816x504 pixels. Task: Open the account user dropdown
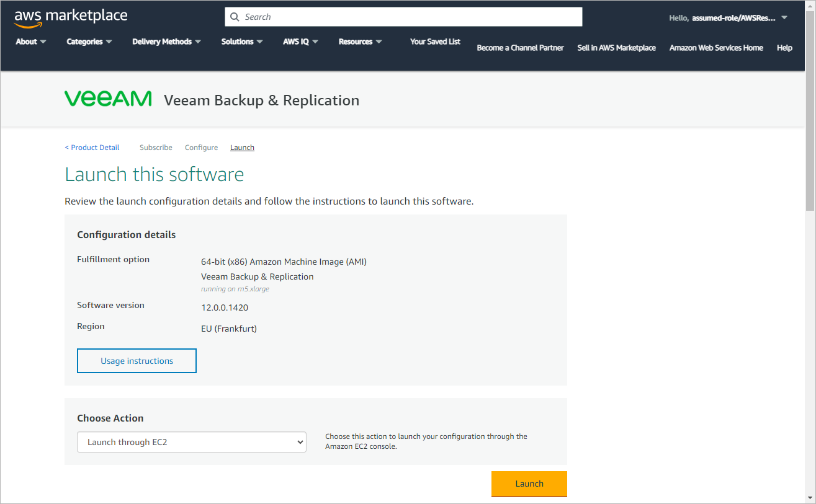729,18
